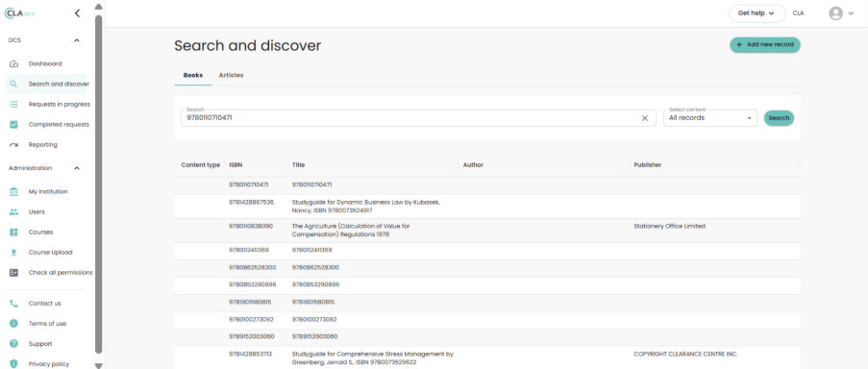868x369 pixels.
Task: Open the Contact us link
Action: tap(45, 303)
